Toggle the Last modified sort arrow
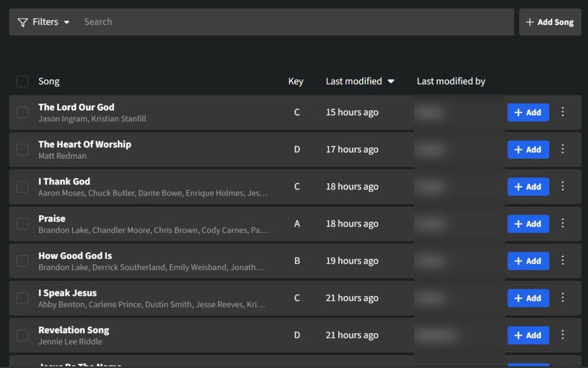 coord(390,82)
